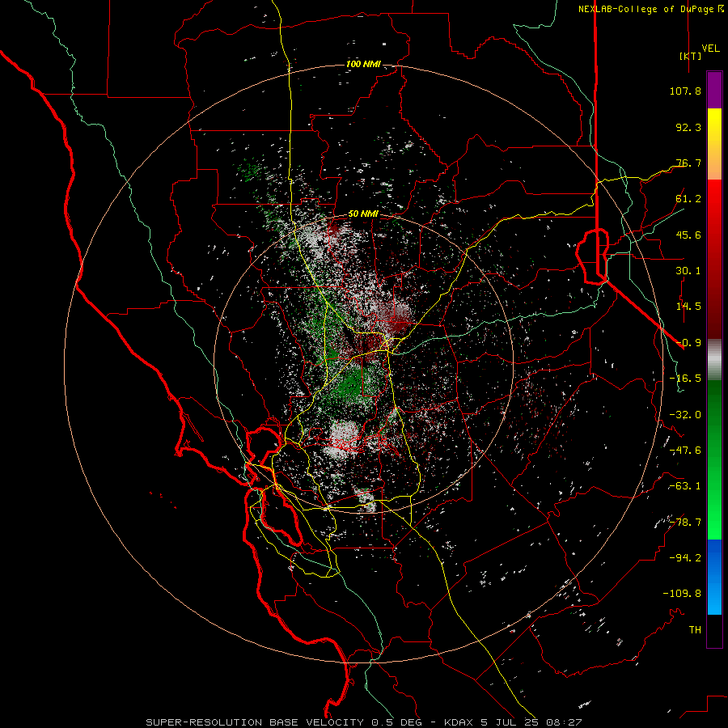Screen dimensions: 728x728
Task: Click the 45.6 velocity legend value
Action: coord(688,235)
